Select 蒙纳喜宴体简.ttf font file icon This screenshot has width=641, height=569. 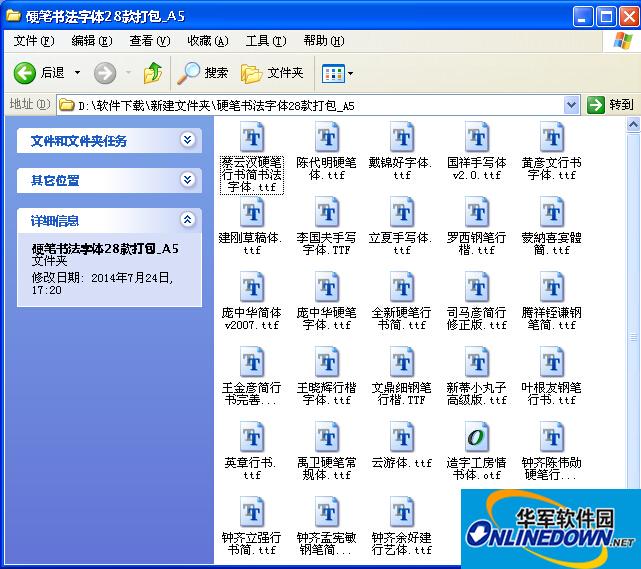tap(552, 212)
